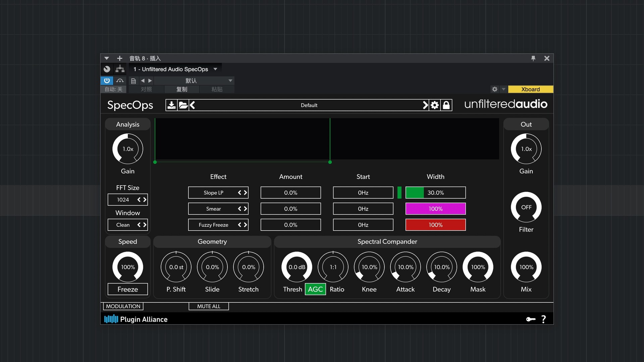Click the Mix knob
Screen dimensions: 644x362
526,267
